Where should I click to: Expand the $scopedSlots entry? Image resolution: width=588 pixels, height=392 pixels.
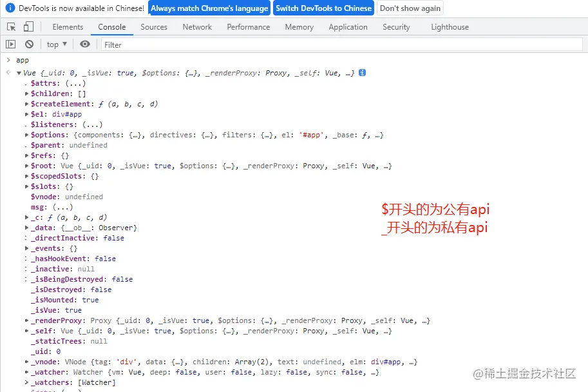coord(26,176)
